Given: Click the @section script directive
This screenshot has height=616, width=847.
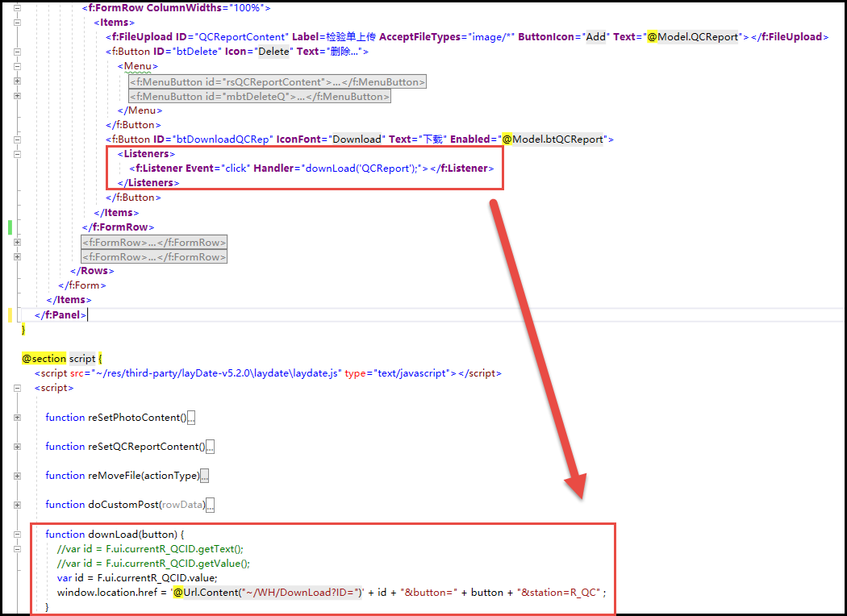Looking at the screenshot, I should pyautogui.click(x=59, y=359).
